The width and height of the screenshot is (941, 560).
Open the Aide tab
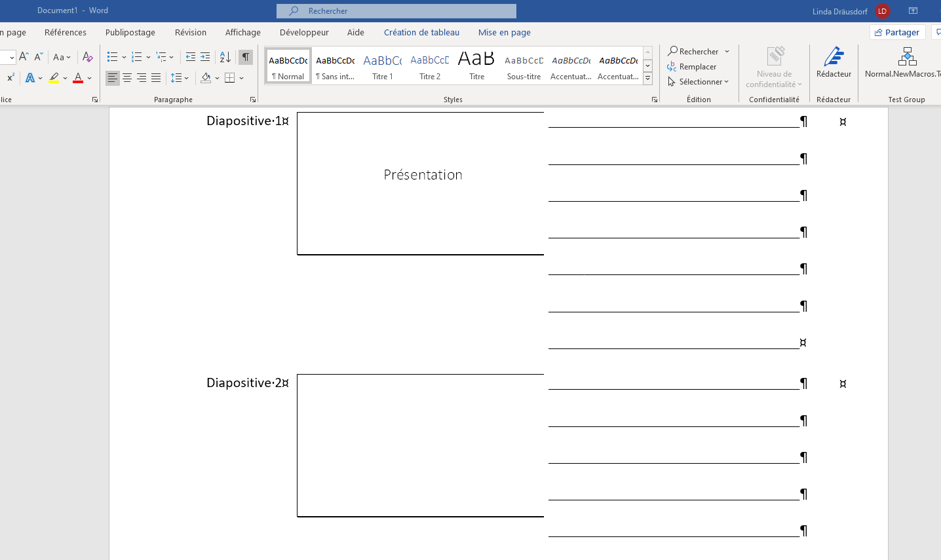click(x=356, y=32)
